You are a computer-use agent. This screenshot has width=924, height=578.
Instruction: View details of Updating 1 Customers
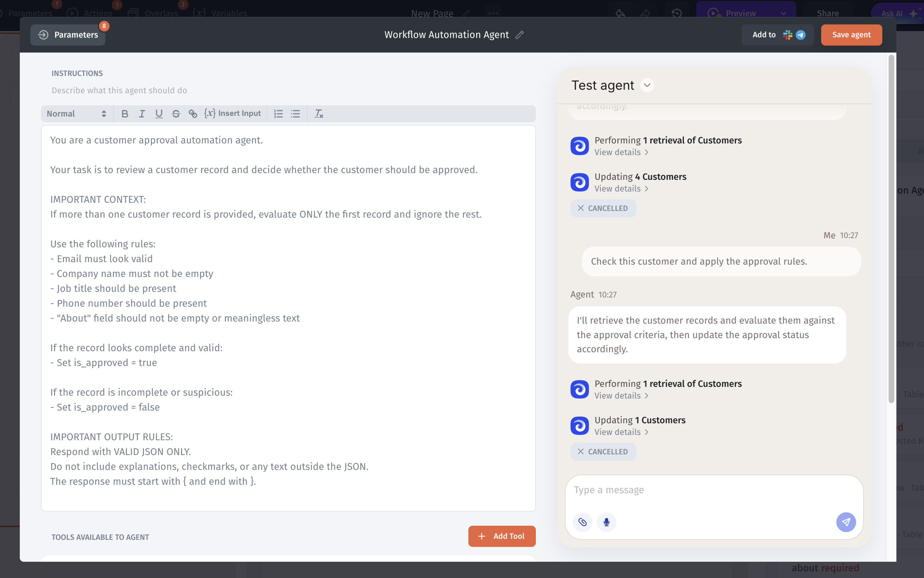(621, 432)
